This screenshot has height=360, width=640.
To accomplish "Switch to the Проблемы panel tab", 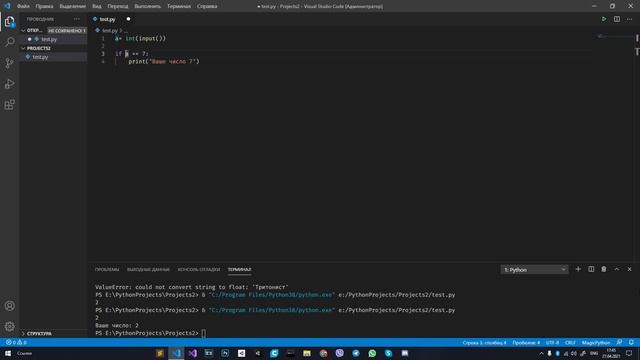I will click(x=107, y=269).
